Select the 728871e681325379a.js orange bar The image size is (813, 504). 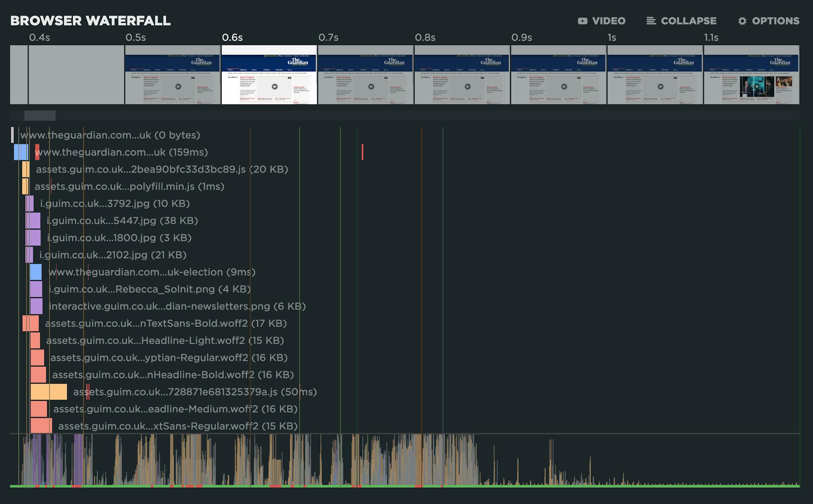pyautogui.click(x=48, y=392)
